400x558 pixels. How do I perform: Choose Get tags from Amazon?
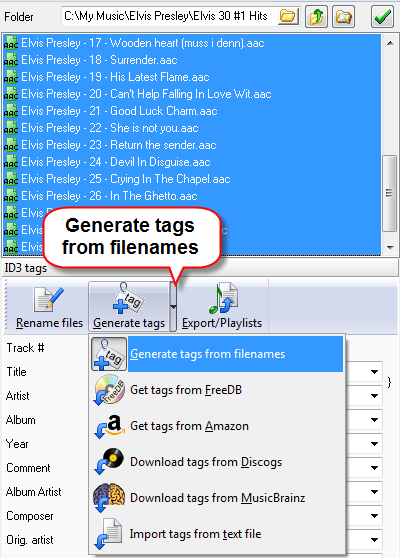click(x=217, y=426)
